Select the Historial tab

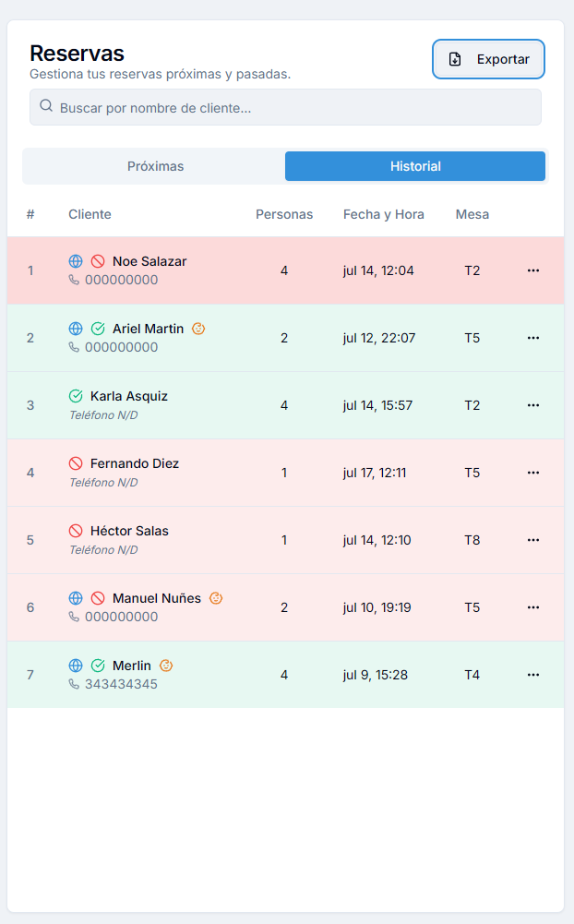tap(415, 166)
